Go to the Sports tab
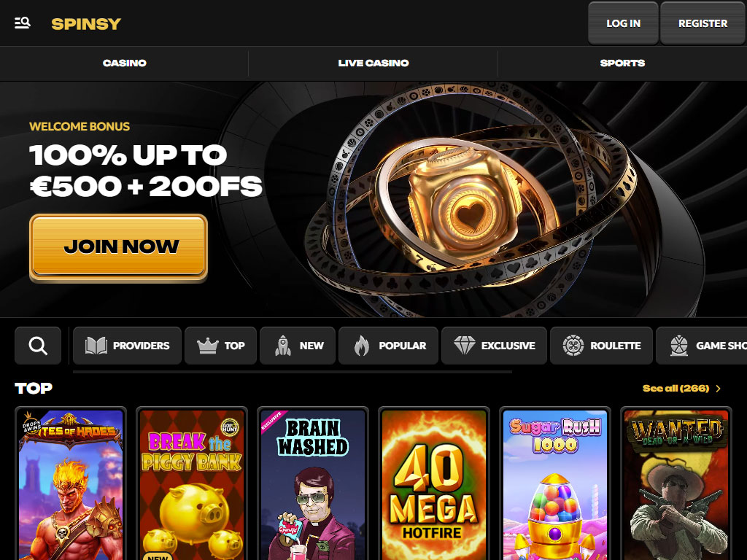 coord(622,63)
